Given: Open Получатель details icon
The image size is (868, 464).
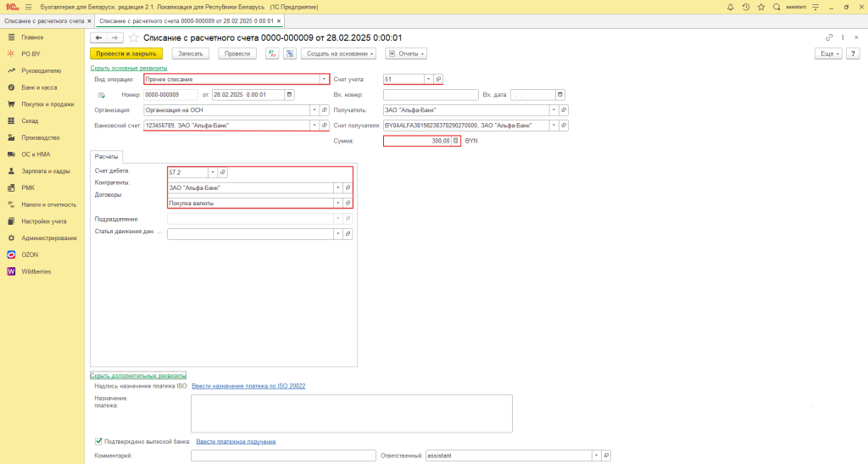Looking at the screenshot, I should [x=564, y=110].
